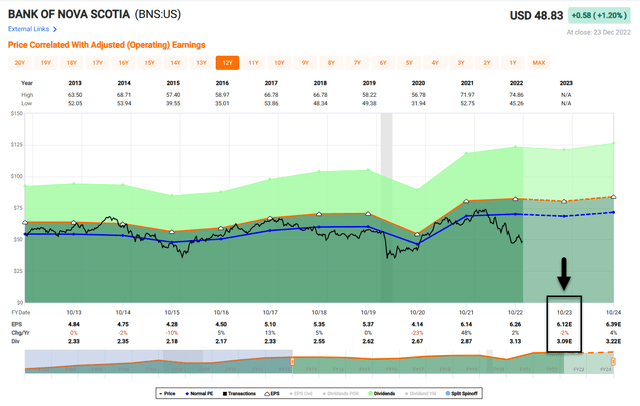Click the EPS triangle marker at 10/13
The image size is (640, 406).
(74, 222)
